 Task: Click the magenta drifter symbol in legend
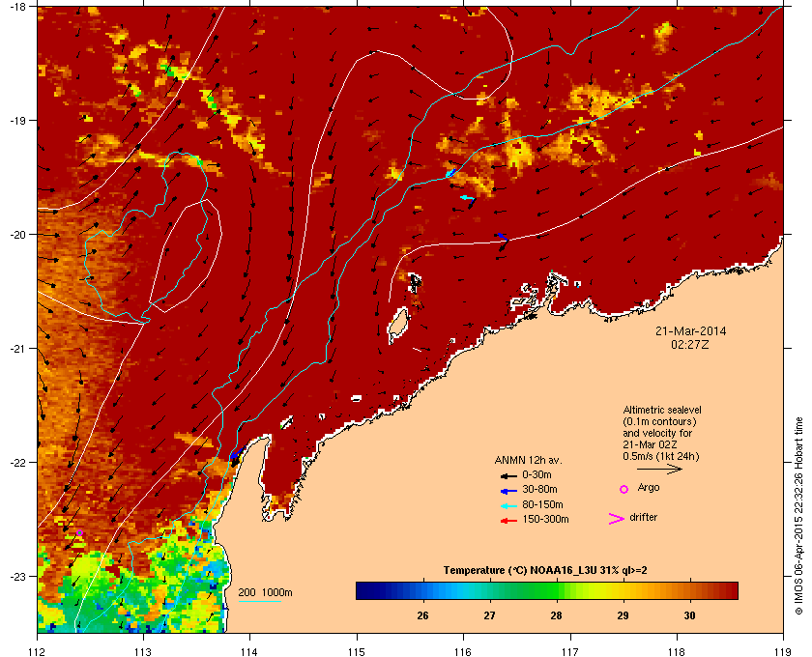[x=617, y=519]
